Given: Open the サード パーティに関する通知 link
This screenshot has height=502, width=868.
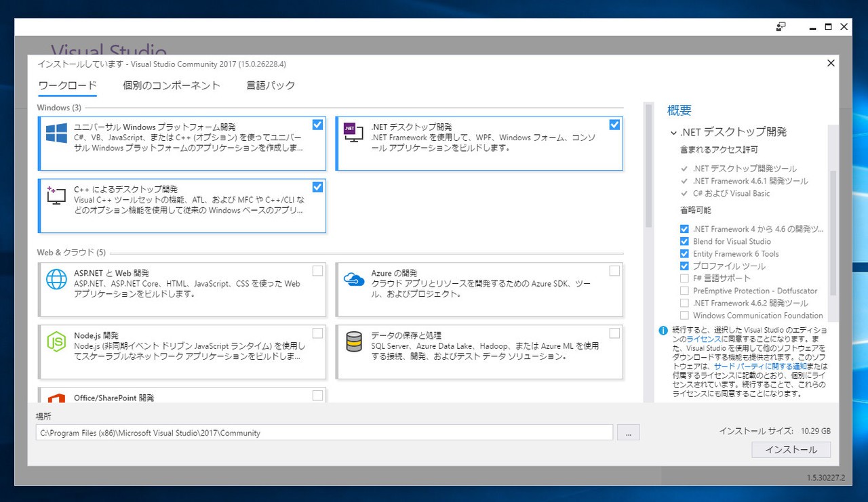Looking at the screenshot, I should [x=759, y=366].
